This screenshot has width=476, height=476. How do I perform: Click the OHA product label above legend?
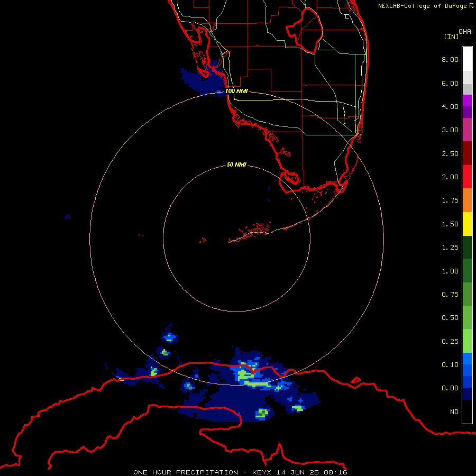465,32
